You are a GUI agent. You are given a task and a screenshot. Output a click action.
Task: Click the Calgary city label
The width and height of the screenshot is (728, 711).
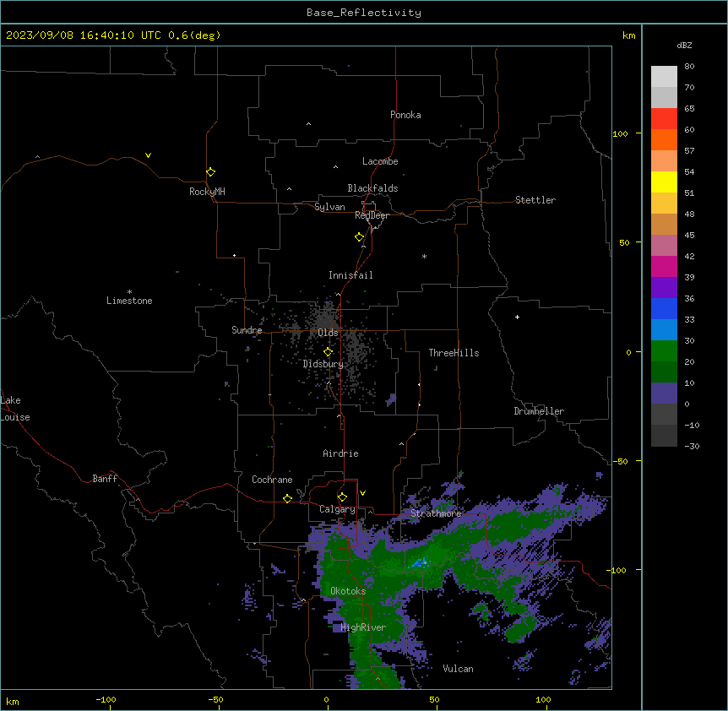[337, 509]
